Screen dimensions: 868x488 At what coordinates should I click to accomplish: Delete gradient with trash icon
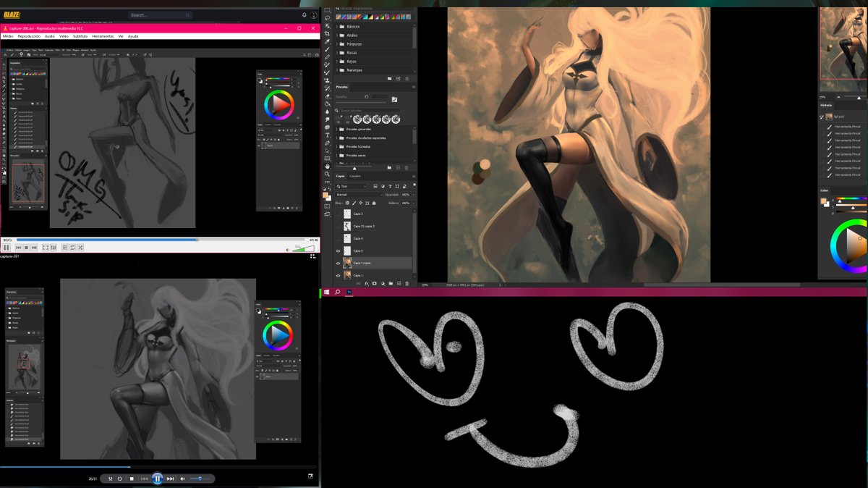(x=407, y=78)
